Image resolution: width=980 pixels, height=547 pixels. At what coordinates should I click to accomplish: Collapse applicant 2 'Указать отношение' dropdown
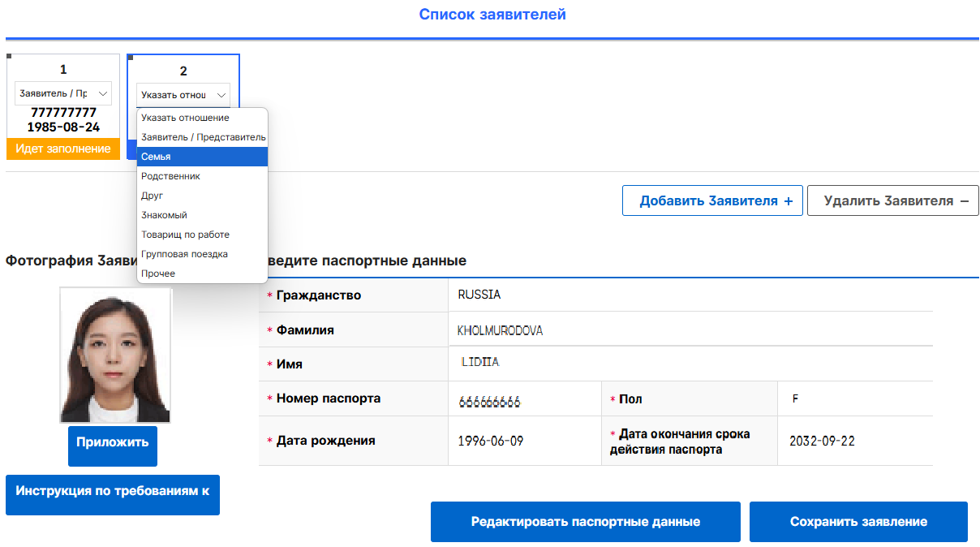[183, 95]
